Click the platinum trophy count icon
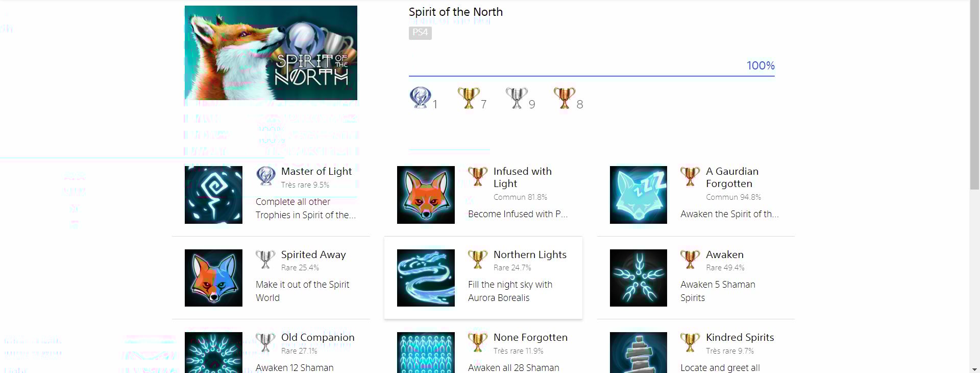Screen dimensions: 980x373 coord(420,98)
